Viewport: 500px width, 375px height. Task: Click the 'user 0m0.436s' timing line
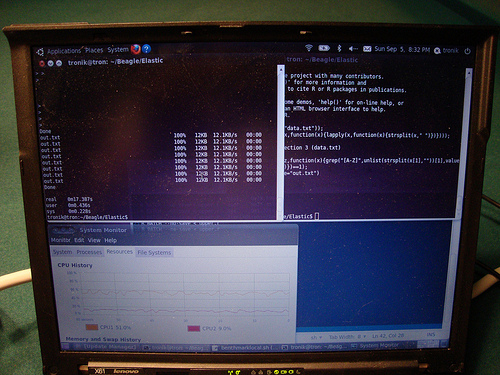tap(68, 205)
